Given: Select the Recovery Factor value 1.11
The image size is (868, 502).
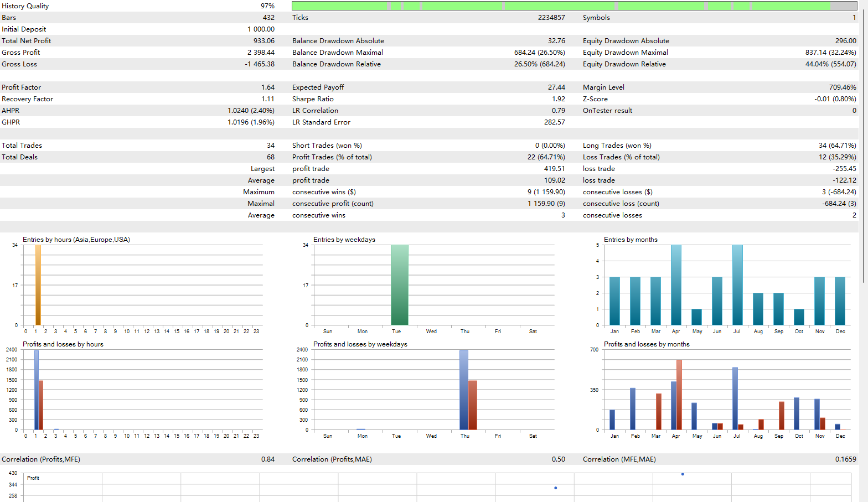Looking at the screenshot, I should click(268, 99).
